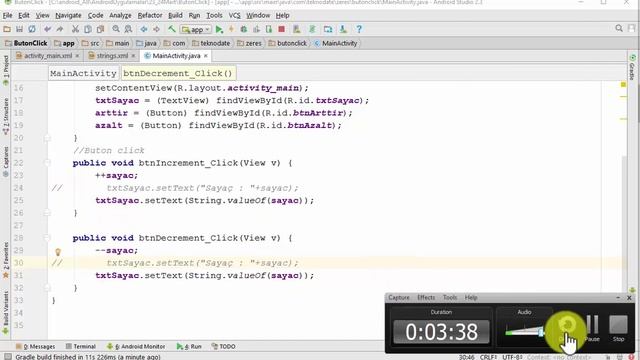Switch to the activity_main.xml tab
Image resolution: width=640 pixels, height=360 pixels.
coord(47,56)
